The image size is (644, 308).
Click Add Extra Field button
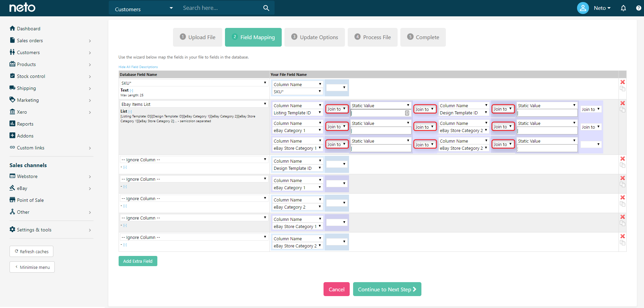[138, 261]
